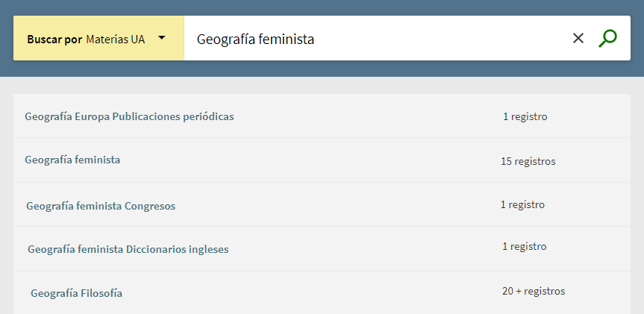Open "Geografía feminista Diccionarios ingleses" subject
Viewport: 644px width, 314px height.
coord(128,249)
